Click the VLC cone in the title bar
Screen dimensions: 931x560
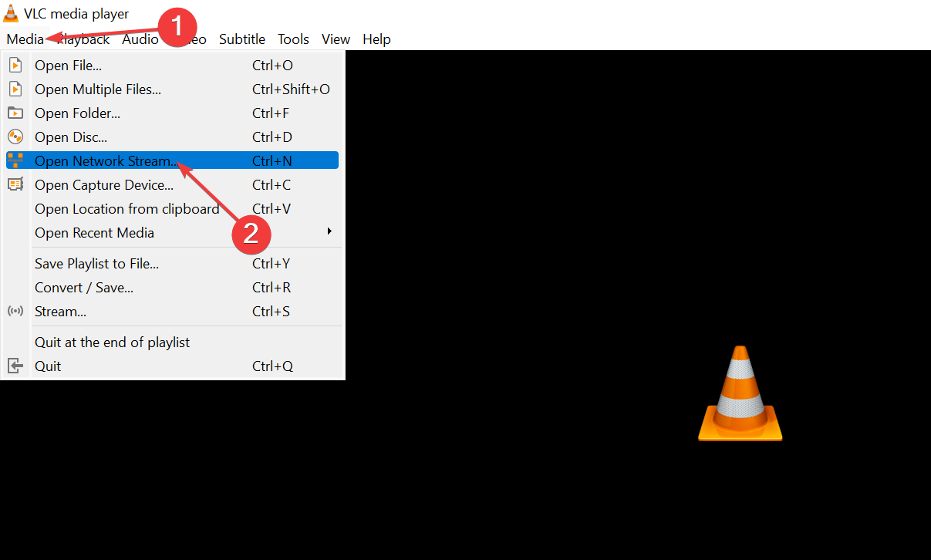click(x=11, y=13)
